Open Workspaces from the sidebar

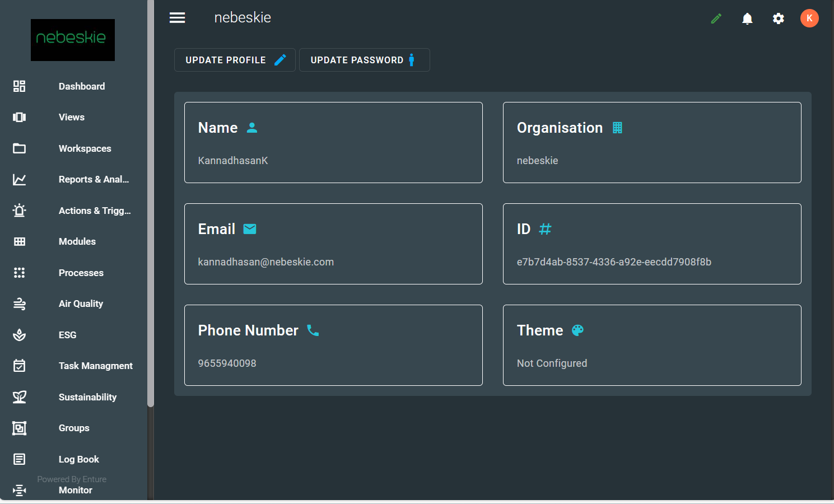click(85, 148)
